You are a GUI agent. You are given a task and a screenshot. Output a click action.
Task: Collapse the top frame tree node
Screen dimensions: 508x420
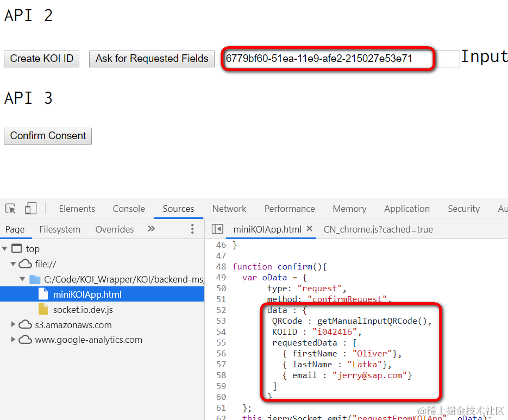click(4, 249)
